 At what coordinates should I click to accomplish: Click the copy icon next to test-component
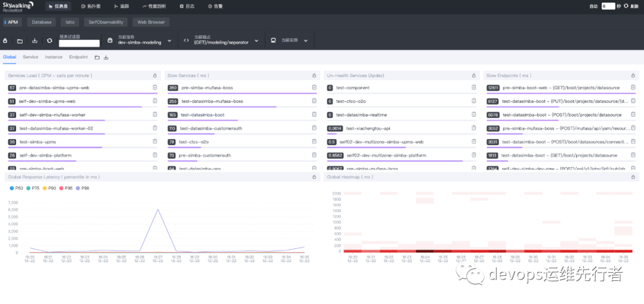pos(473,87)
